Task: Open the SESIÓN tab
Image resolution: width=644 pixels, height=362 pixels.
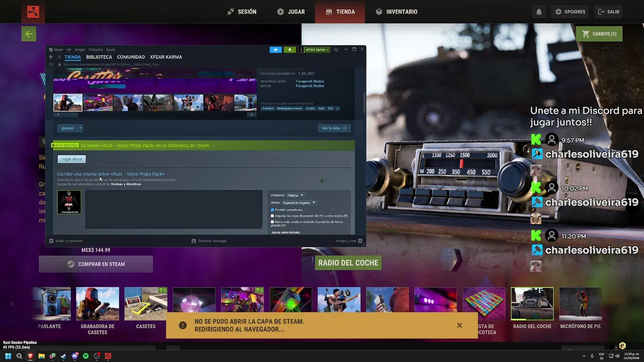Action: click(x=242, y=12)
